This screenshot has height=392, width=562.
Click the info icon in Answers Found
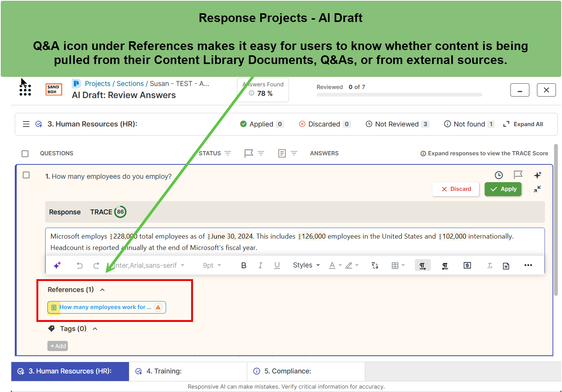click(251, 93)
